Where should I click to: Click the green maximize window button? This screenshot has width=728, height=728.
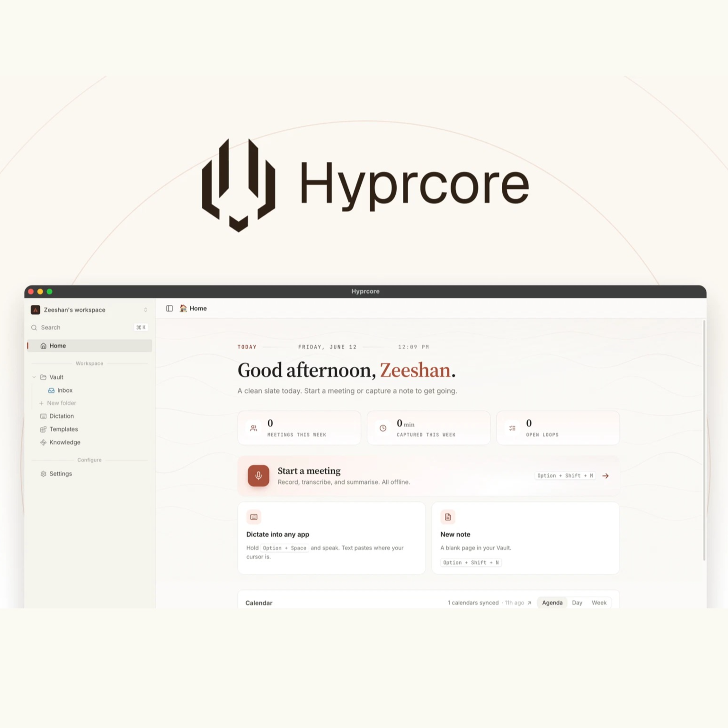(50, 292)
